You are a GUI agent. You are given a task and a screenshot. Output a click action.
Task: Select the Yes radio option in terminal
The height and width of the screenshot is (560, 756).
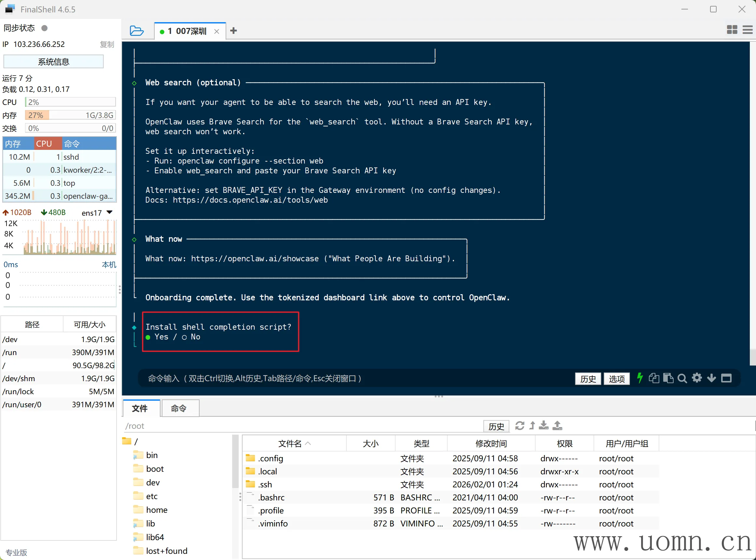coord(148,337)
